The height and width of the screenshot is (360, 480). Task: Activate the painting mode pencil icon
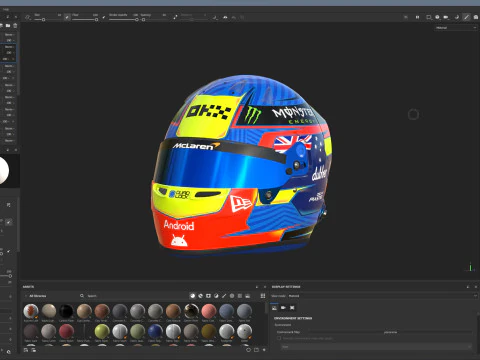point(466,17)
